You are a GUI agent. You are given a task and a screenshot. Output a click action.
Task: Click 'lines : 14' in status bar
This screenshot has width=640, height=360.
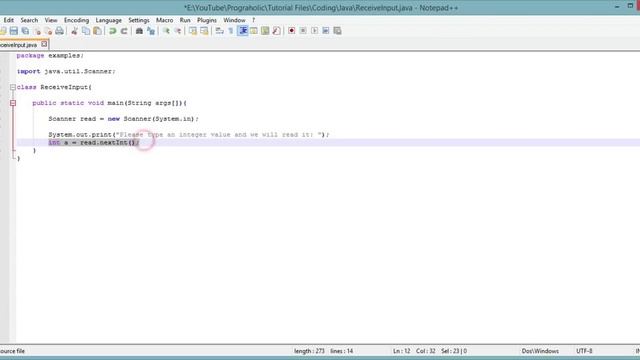342,351
